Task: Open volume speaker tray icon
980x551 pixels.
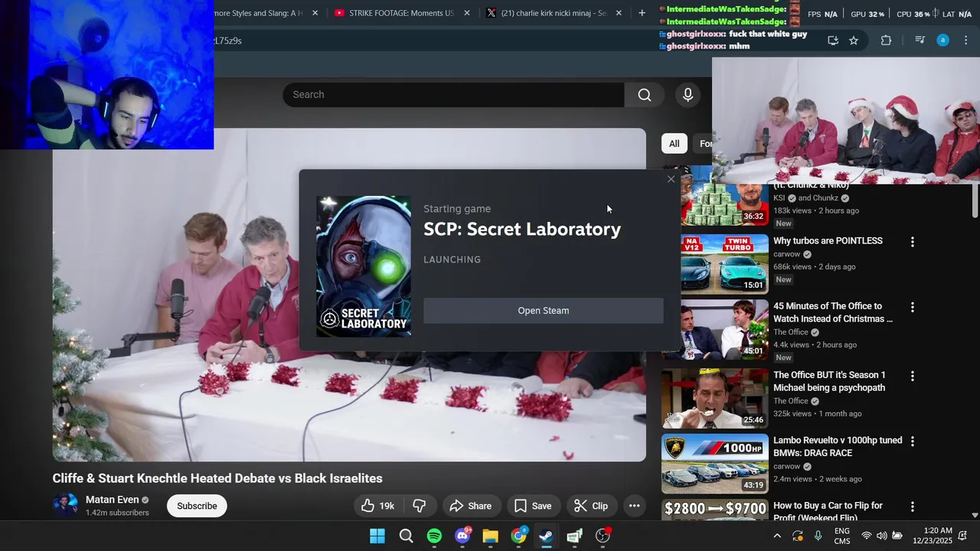Action: coord(881,536)
